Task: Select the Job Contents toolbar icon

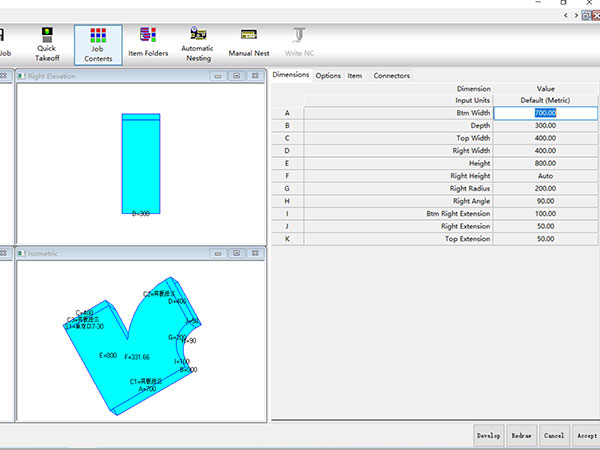Action: click(x=98, y=45)
